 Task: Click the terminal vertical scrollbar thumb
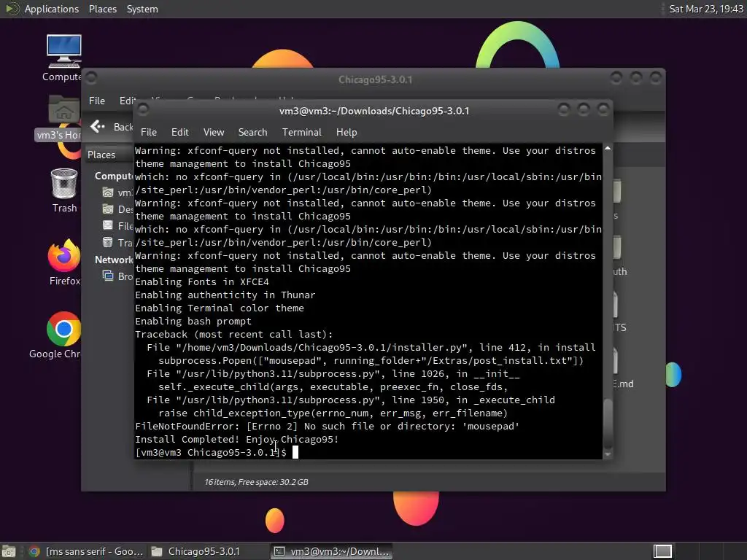pyautogui.click(x=608, y=423)
